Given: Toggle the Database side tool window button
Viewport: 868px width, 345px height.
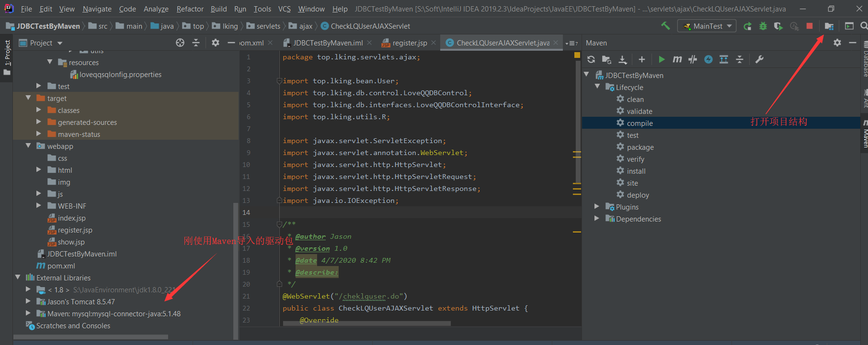Looking at the screenshot, I should pyautogui.click(x=865, y=60).
